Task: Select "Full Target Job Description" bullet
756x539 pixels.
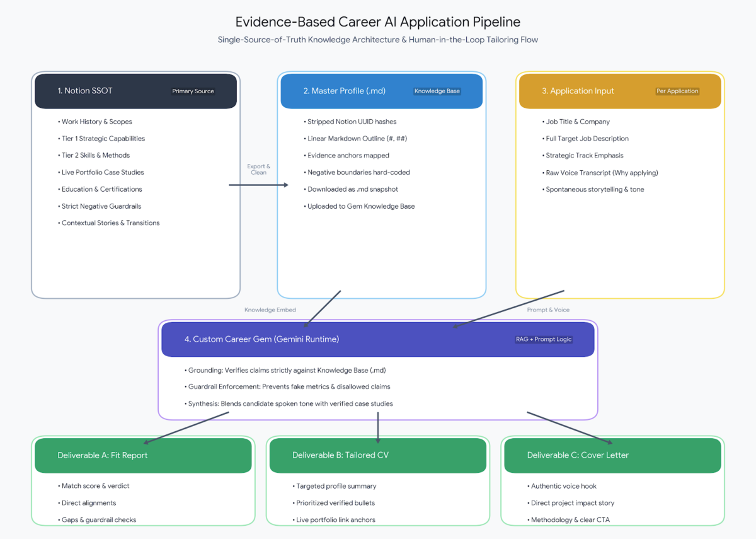Action: [585, 139]
